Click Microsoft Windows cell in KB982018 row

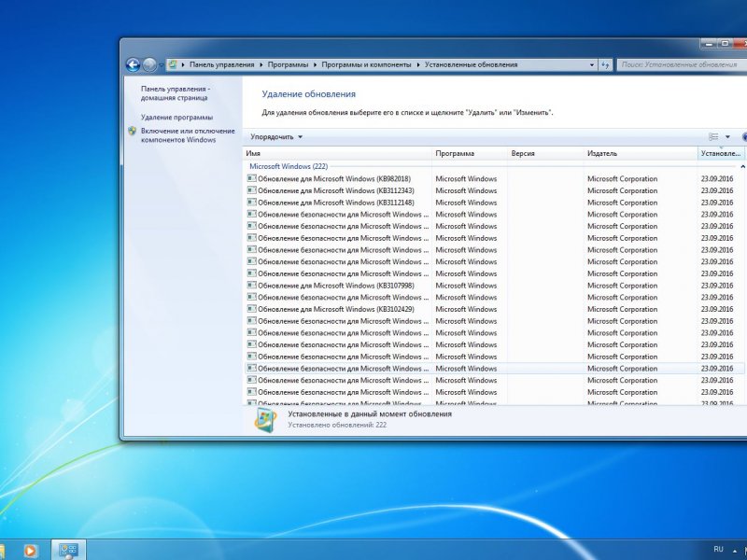pos(466,179)
